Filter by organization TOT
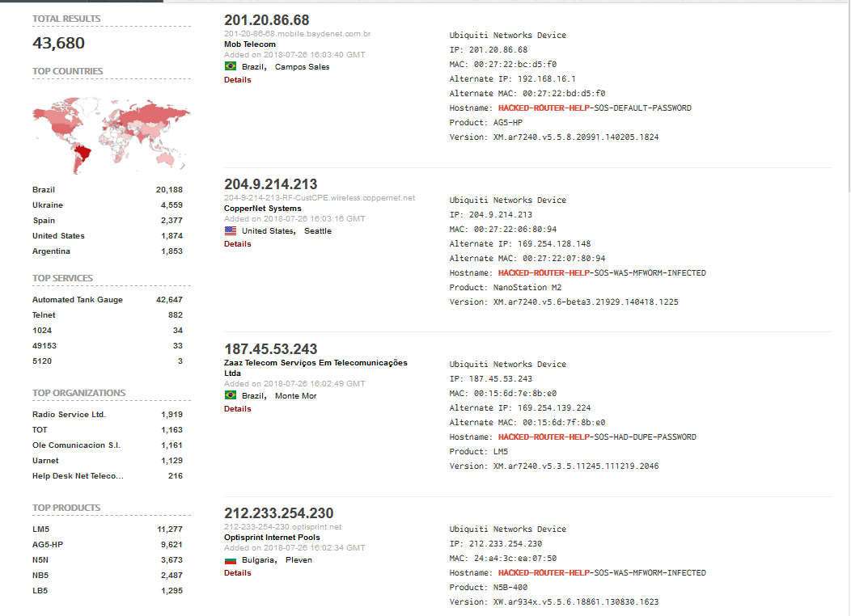This screenshot has height=616, width=851. pos(40,430)
